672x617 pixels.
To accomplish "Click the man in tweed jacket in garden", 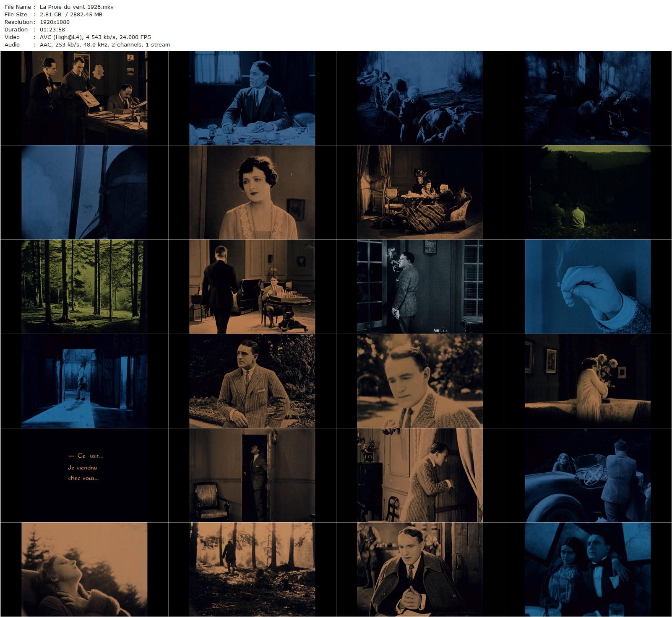I will 252,381.
